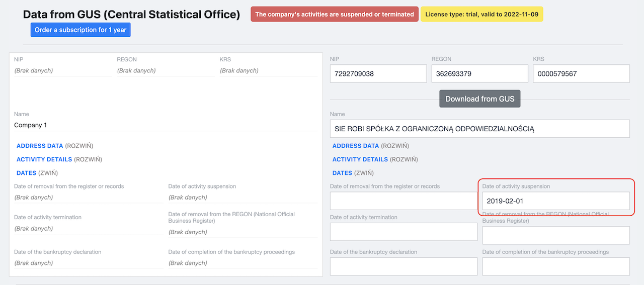Screen dimensions: 644x285
Task: Expand ADDRESS DATA below the SIE ROBI name field
Action: click(x=355, y=146)
